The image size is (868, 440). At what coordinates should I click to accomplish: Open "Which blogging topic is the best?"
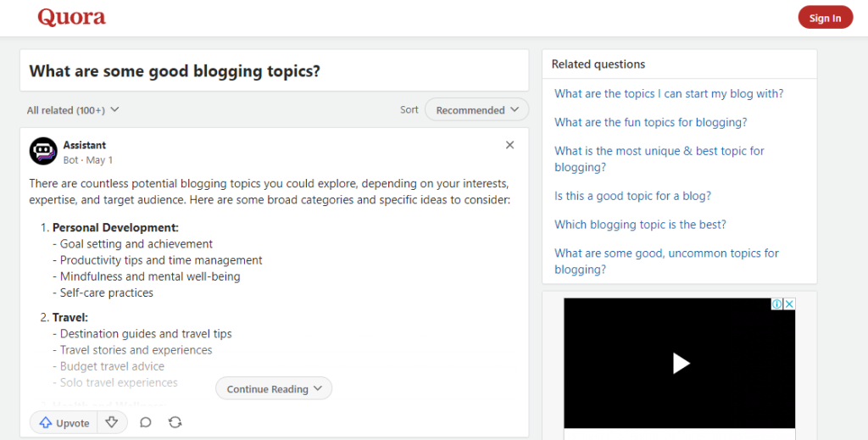(640, 225)
